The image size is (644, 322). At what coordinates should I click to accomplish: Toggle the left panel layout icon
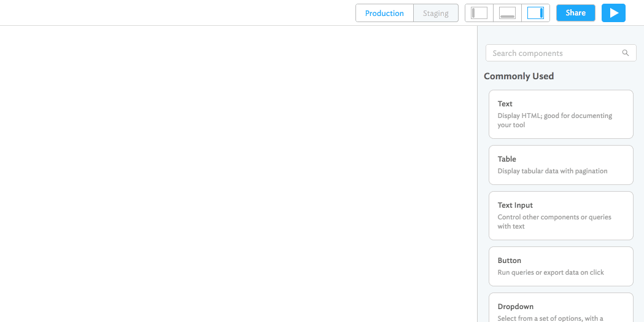tap(479, 13)
